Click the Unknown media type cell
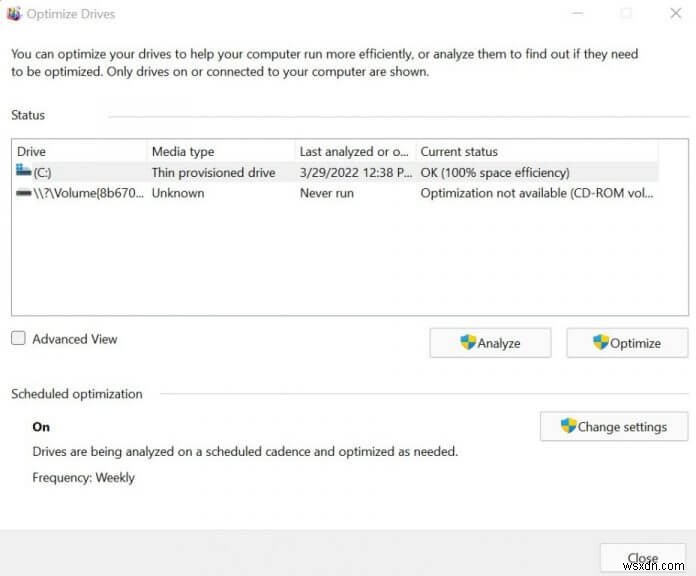 178,193
